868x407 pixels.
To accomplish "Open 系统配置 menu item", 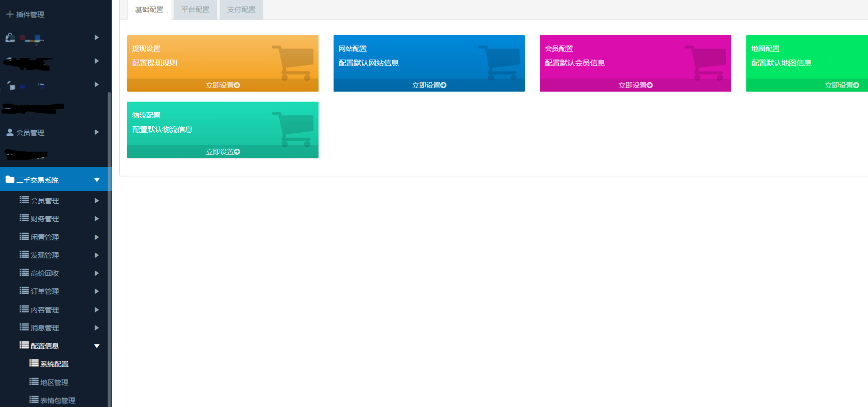I will tap(54, 364).
